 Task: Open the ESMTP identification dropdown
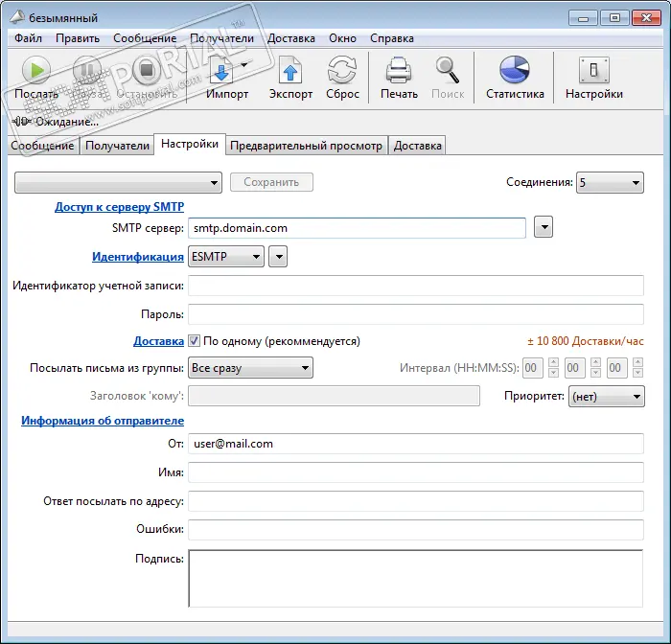pyautogui.click(x=226, y=257)
